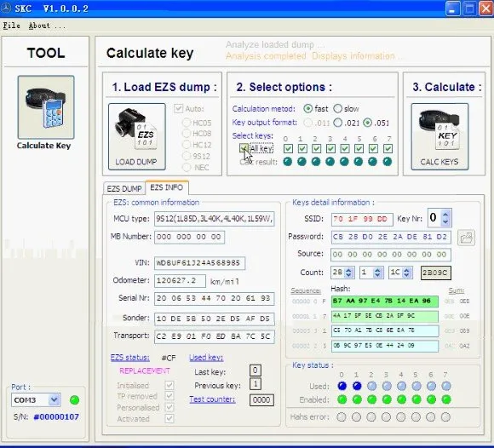Click Calc result indicator for key 7

(388, 162)
